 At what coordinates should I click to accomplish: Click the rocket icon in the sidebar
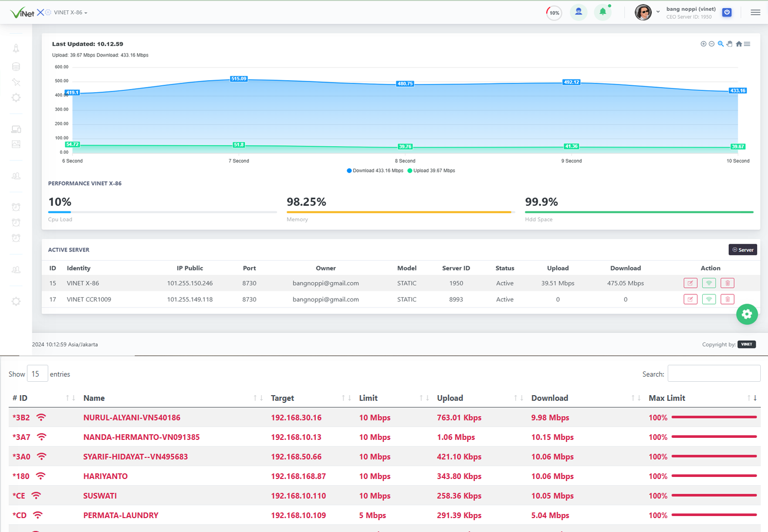point(16,48)
